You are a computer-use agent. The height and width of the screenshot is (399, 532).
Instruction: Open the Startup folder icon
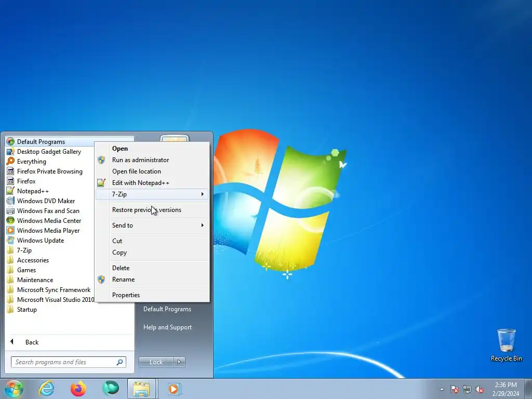(x=10, y=310)
